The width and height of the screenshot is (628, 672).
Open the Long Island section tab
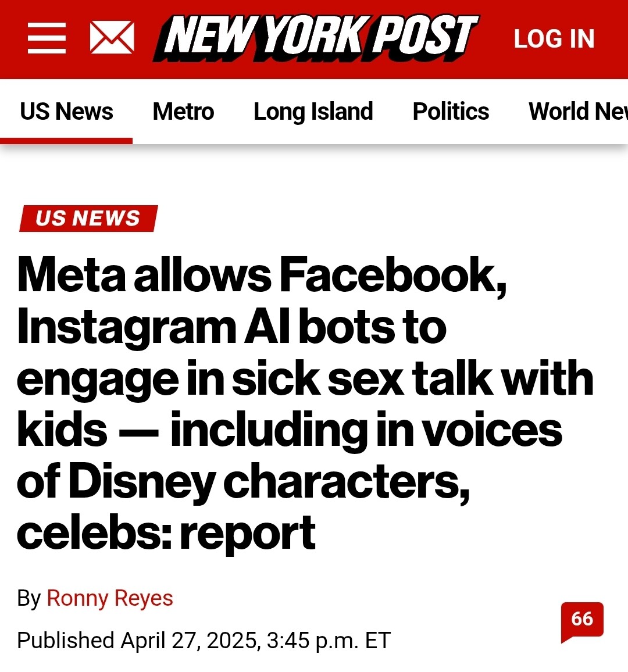point(313,112)
